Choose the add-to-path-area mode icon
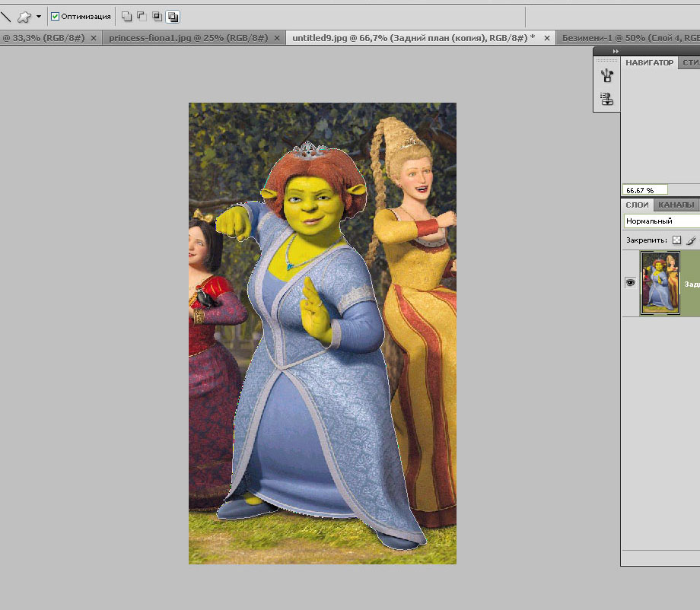 (127, 17)
